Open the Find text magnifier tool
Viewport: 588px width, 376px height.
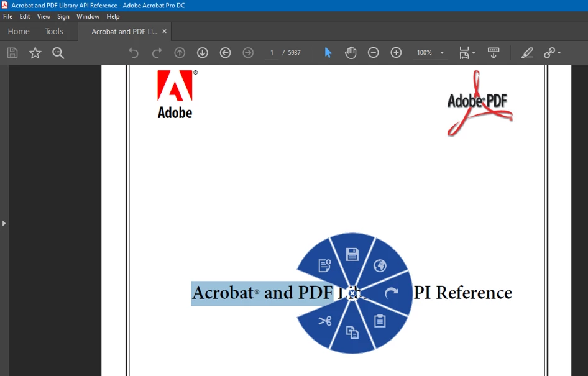58,53
